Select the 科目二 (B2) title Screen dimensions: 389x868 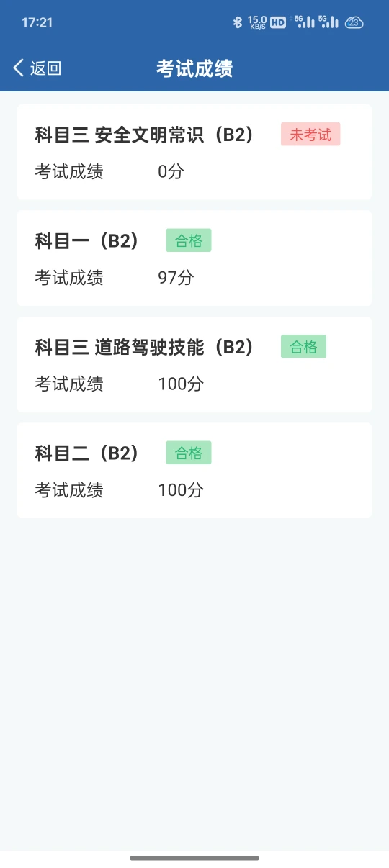pos(87,453)
